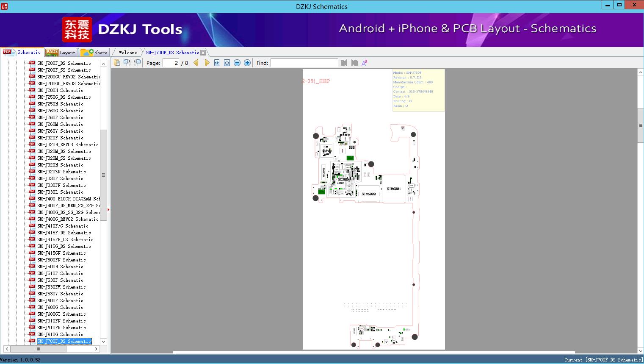This screenshot has height=364, width=644.
Task: Click the document view scroll-up arrow
Action: coord(640,72)
